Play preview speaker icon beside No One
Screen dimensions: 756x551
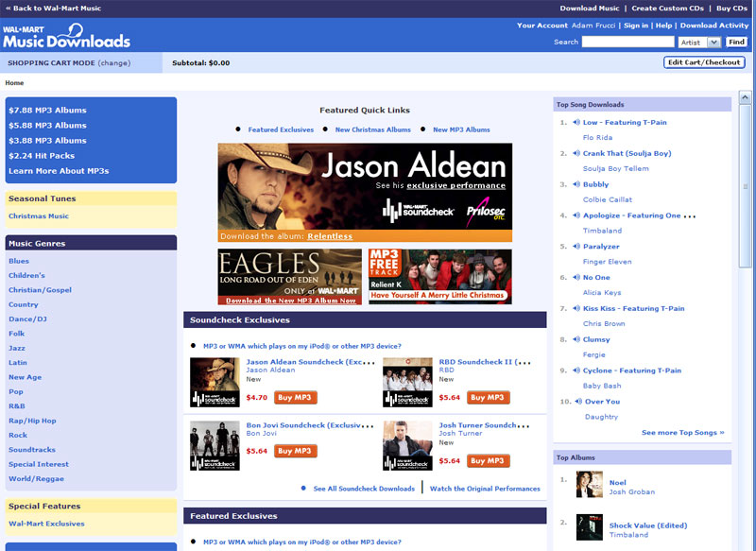point(576,277)
